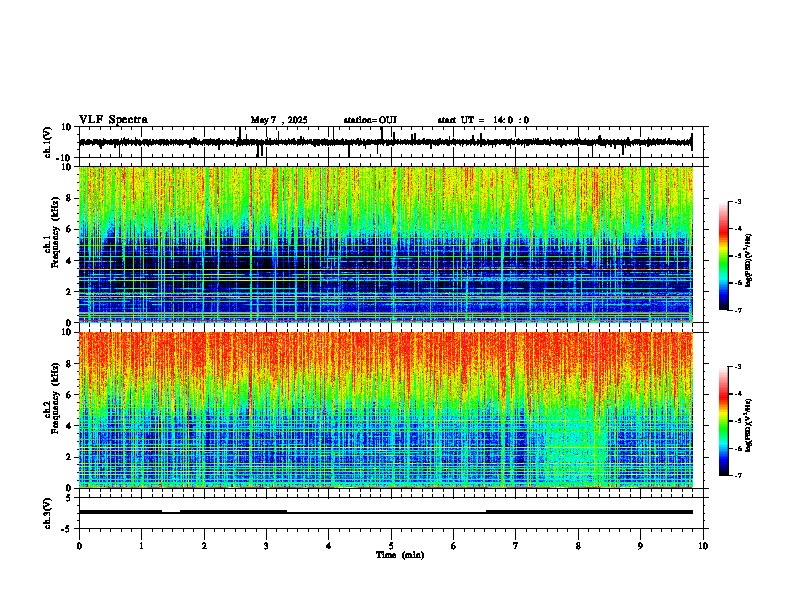Click tick label "7" on the Time axis
This screenshot has width=792, height=612.
point(516,546)
